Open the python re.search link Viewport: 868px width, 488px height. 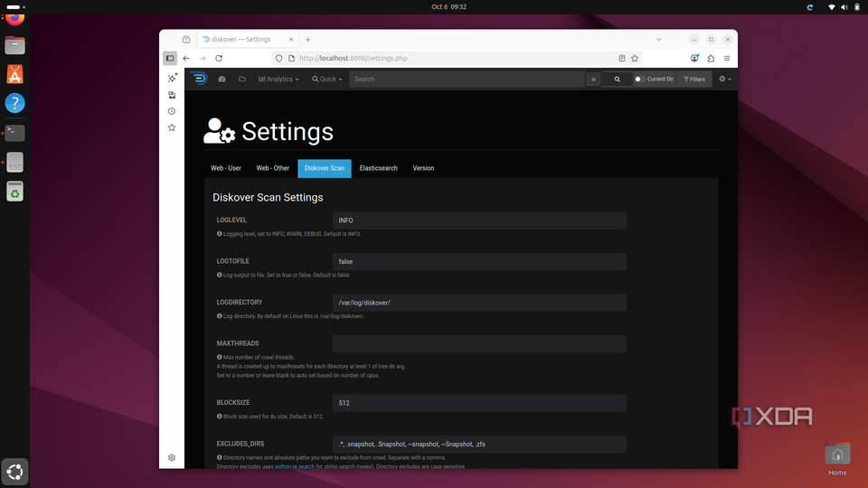(295, 466)
